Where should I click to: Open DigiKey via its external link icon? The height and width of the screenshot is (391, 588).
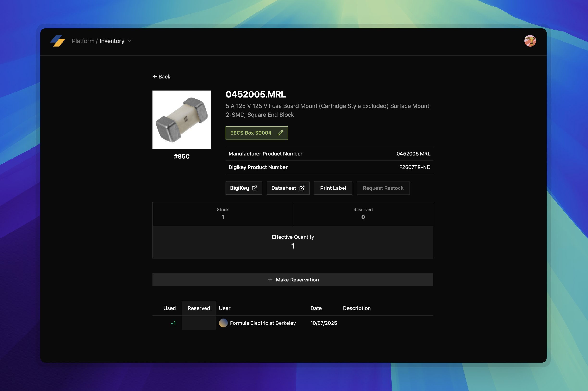255,188
